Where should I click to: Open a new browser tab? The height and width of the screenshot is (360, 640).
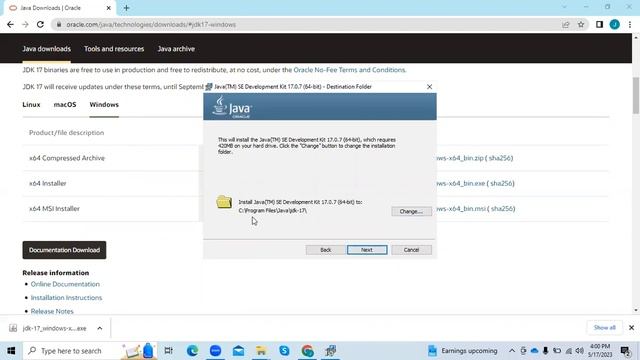pyautogui.click(x=127, y=8)
